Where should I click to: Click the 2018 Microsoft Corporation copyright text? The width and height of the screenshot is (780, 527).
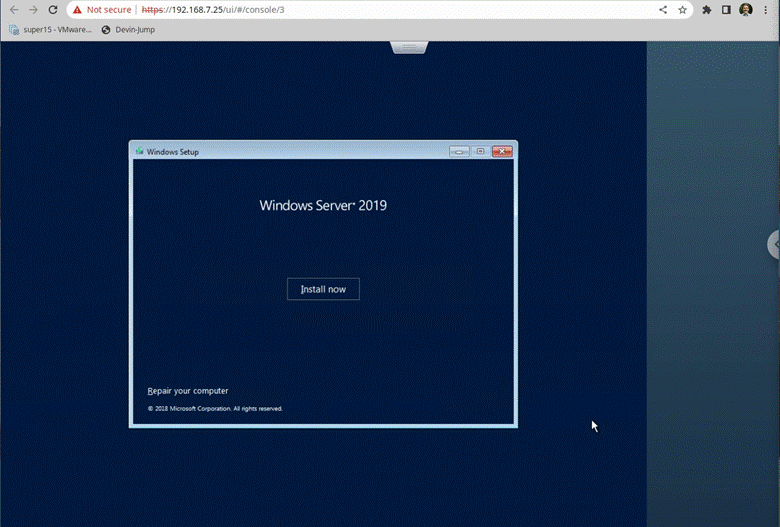point(215,409)
